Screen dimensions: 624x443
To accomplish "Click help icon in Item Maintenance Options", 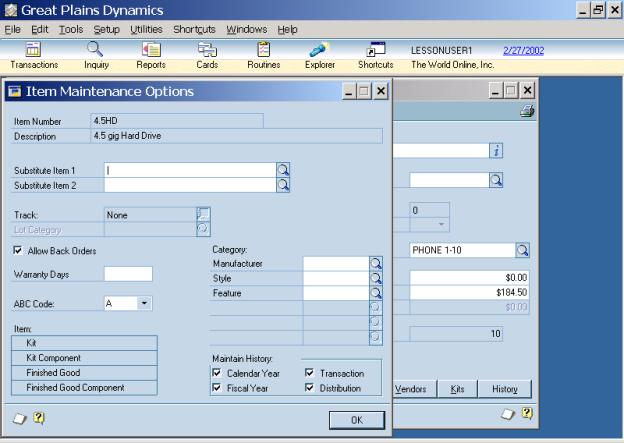I will pyautogui.click(x=39, y=418).
